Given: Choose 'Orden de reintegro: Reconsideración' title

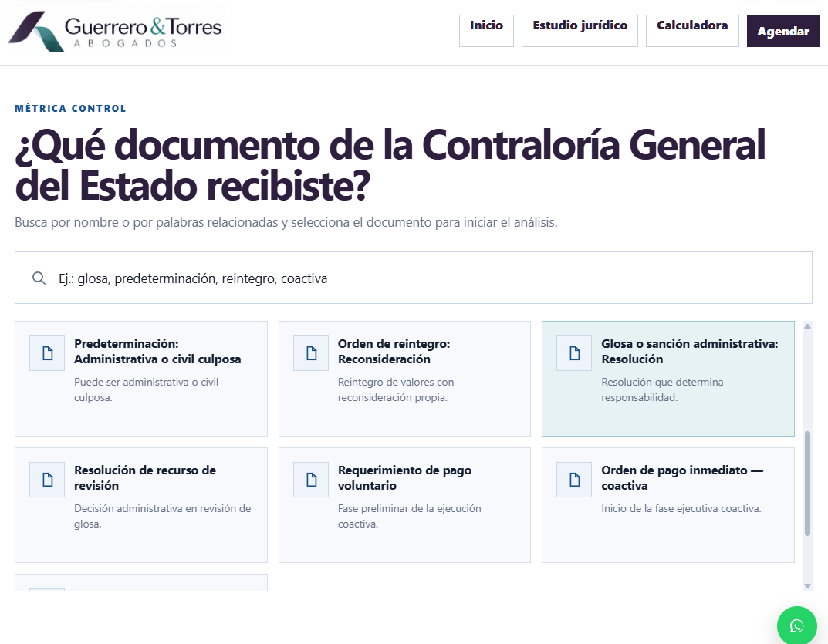Looking at the screenshot, I should click(x=394, y=352).
